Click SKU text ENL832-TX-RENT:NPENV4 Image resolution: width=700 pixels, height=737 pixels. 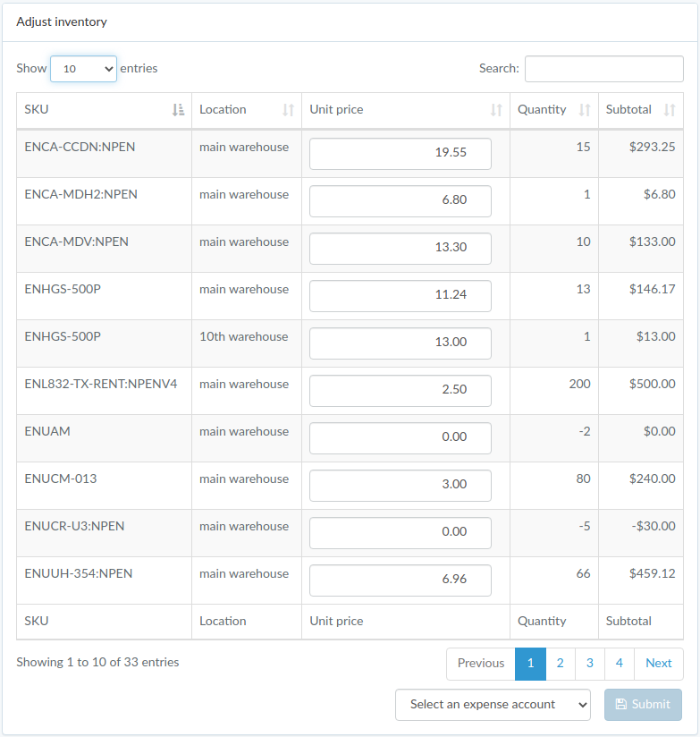(x=100, y=384)
